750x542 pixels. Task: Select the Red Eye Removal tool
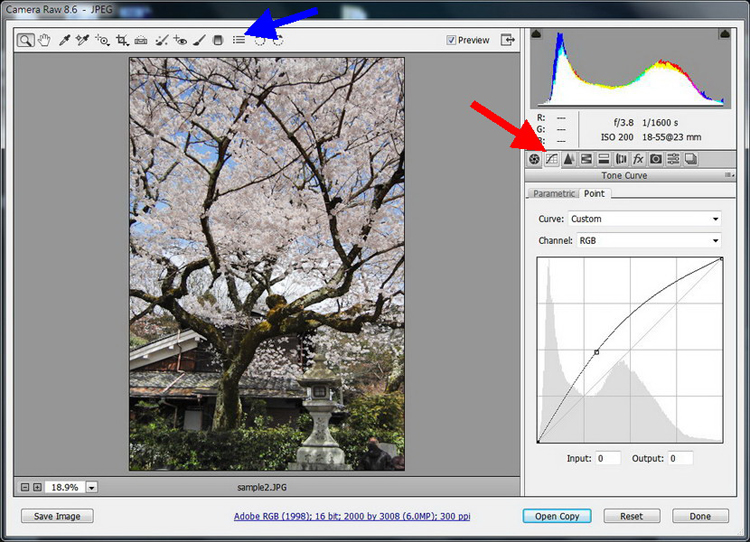coord(180,40)
